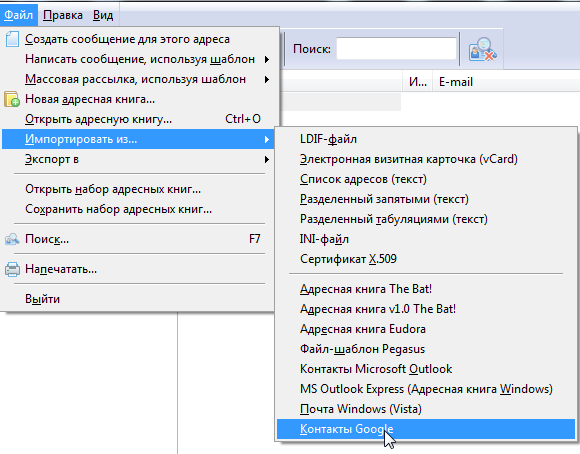Click inside the Поиск search field
The height and width of the screenshot is (454, 580).
[x=396, y=48]
